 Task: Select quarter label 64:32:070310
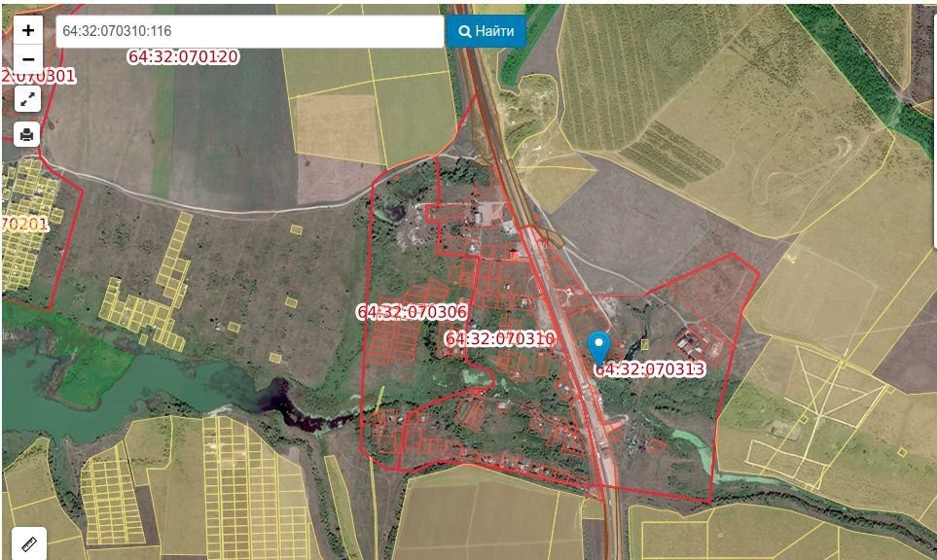pyautogui.click(x=499, y=338)
